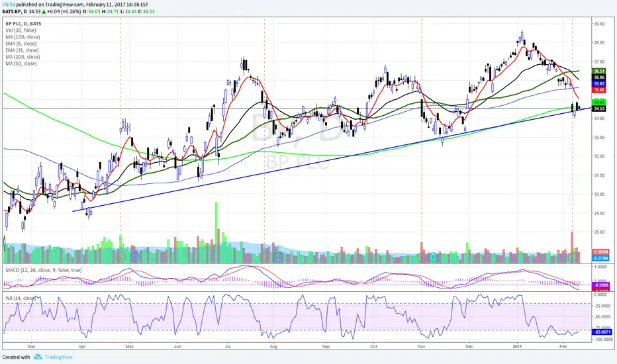The image size is (617, 364).
Task: Click the H:34.71 high value
Action: [110, 12]
